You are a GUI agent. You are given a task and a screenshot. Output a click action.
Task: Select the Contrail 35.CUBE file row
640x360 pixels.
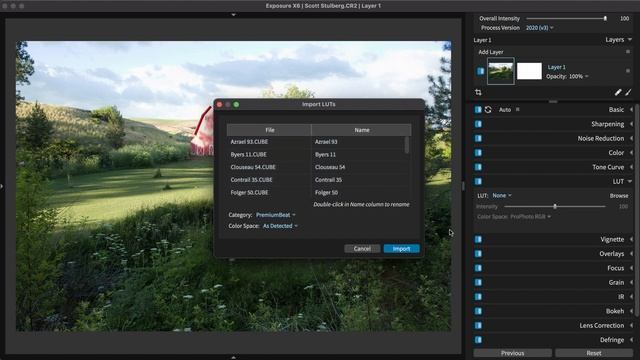point(269,180)
